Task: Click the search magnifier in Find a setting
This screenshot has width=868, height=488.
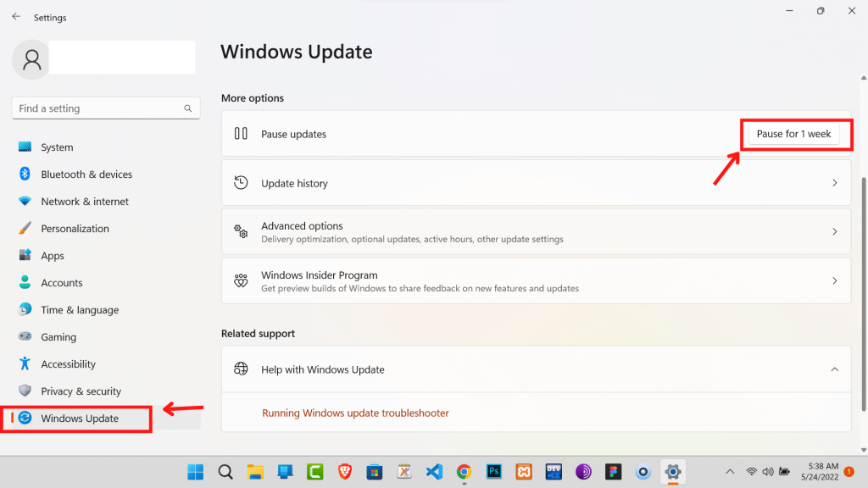Action: coord(188,108)
